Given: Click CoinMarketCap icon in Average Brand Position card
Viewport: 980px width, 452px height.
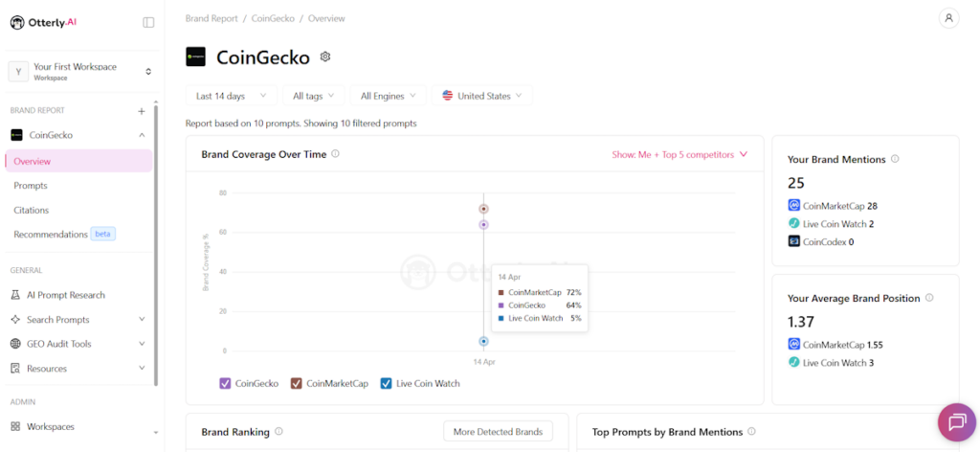Looking at the screenshot, I should click(x=793, y=344).
